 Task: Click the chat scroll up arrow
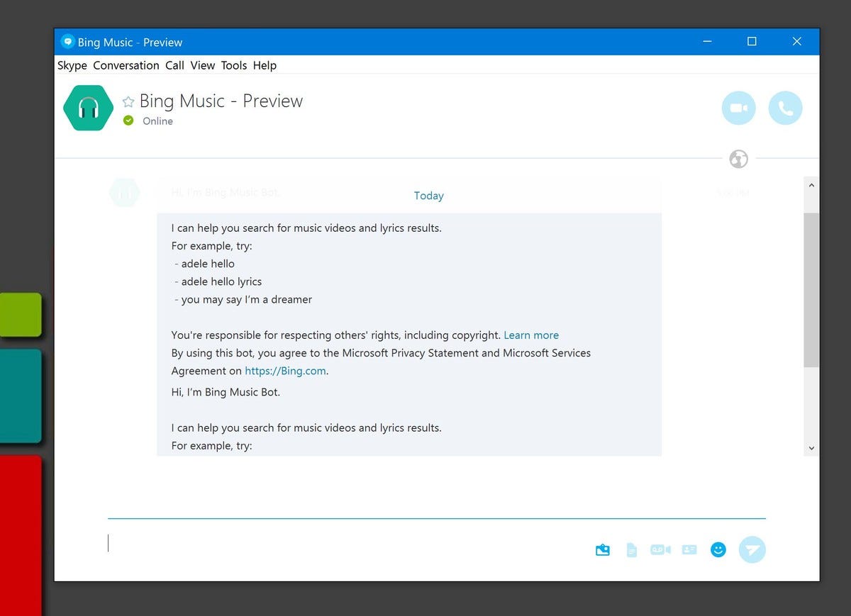(x=811, y=186)
